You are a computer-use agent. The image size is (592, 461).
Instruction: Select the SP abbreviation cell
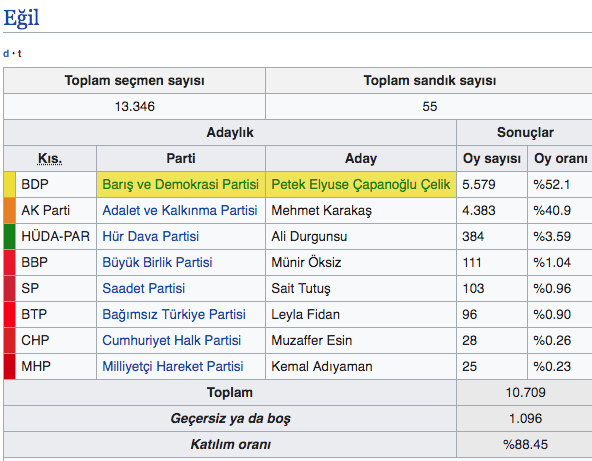coord(56,288)
